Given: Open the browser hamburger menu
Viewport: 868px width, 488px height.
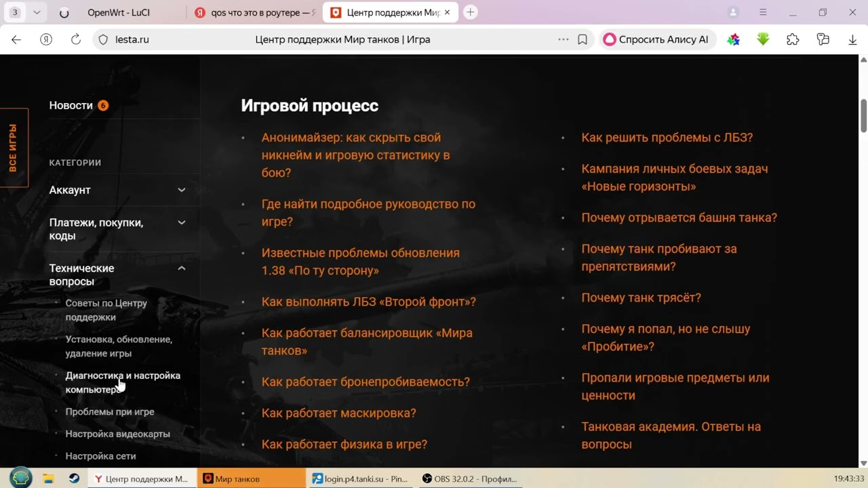Looking at the screenshot, I should [x=763, y=12].
